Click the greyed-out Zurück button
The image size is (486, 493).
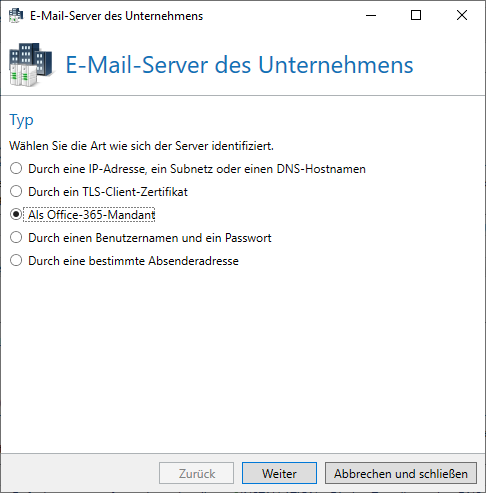tap(196, 473)
